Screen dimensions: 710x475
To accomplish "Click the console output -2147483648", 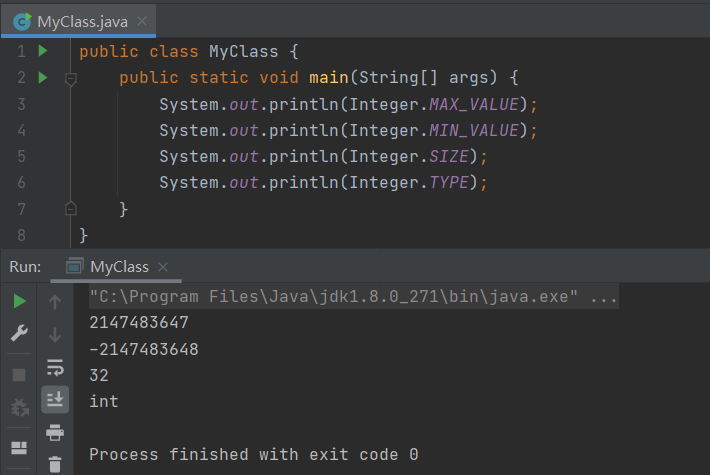I will click(144, 349).
